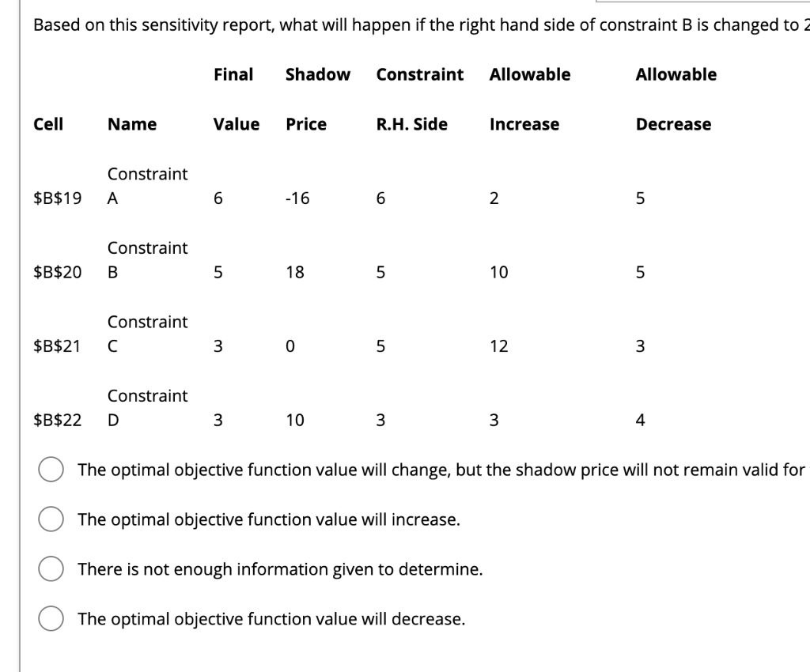Viewport: 810px width, 672px height.
Task: Choose 'There is not enough information given to determine'
Action: (x=51, y=568)
